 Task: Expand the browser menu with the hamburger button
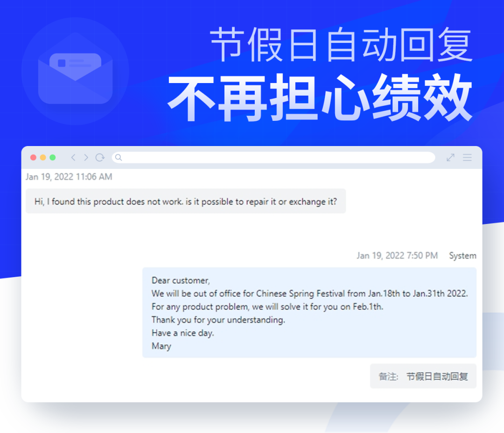[x=467, y=158]
